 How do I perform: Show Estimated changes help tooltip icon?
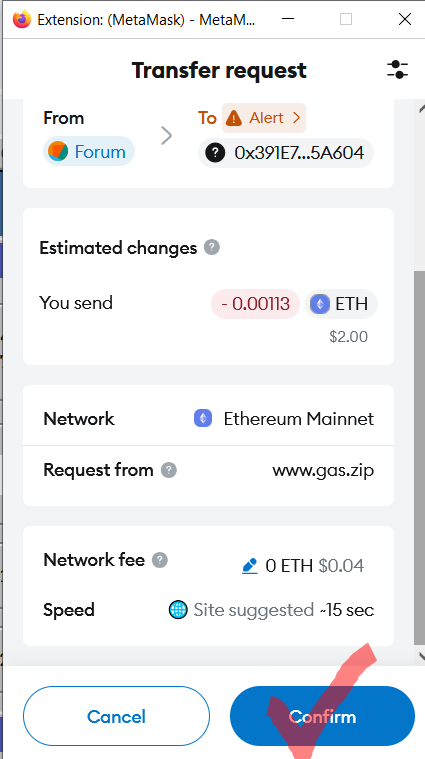pyautogui.click(x=212, y=247)
